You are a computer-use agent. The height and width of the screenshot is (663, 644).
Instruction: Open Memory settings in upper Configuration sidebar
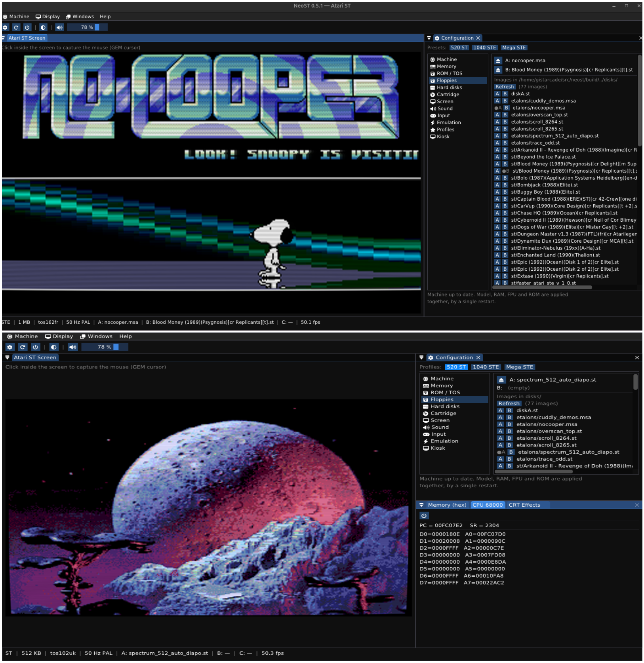446,66
